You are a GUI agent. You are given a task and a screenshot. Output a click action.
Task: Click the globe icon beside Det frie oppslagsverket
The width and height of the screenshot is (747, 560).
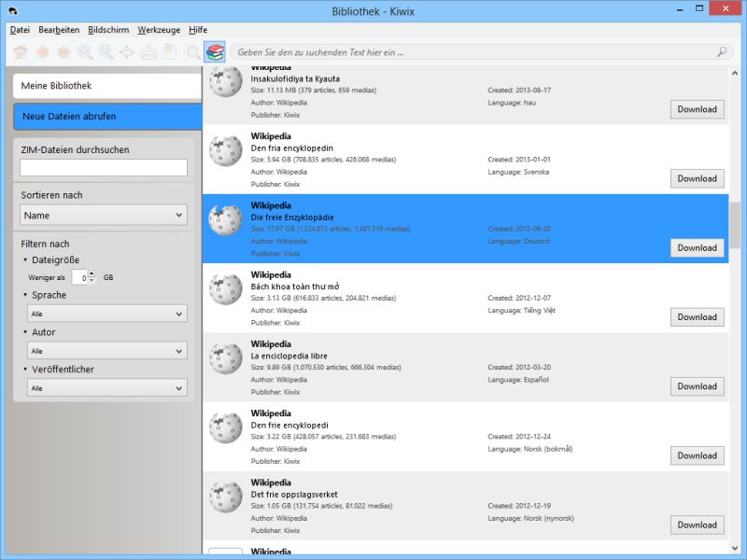coord(226,497)
